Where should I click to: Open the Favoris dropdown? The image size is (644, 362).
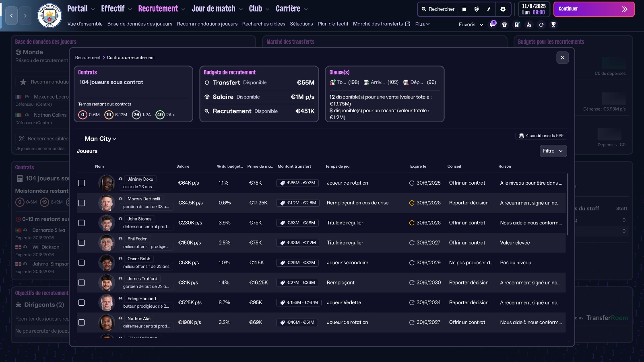tap(471, 24)
